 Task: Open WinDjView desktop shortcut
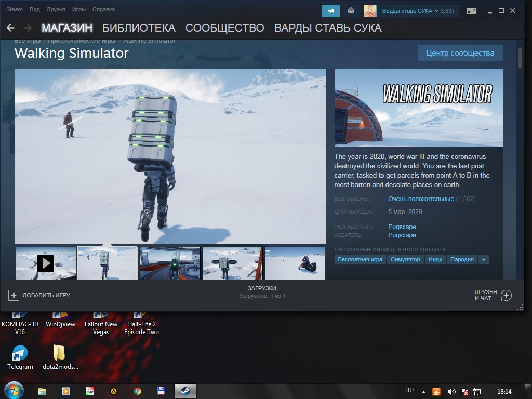[60, 321]
